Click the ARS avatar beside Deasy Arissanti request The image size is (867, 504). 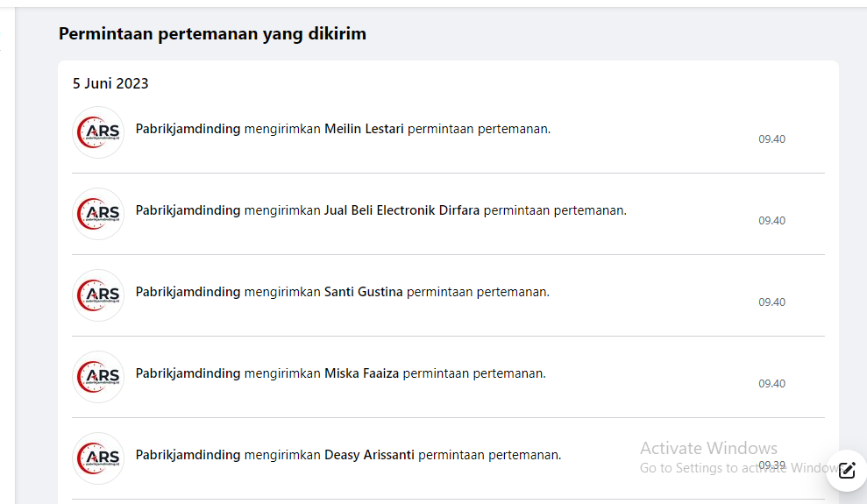tap(98, 458)
